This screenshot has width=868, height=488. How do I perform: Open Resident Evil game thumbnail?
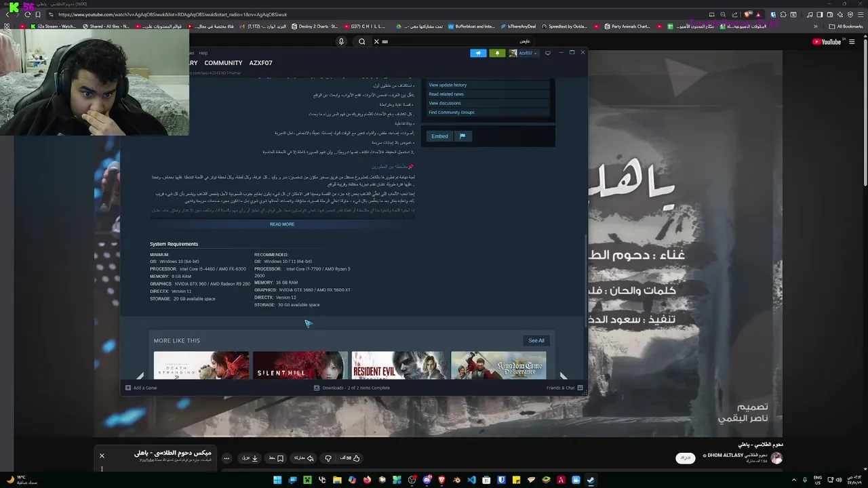click(399, 365)
